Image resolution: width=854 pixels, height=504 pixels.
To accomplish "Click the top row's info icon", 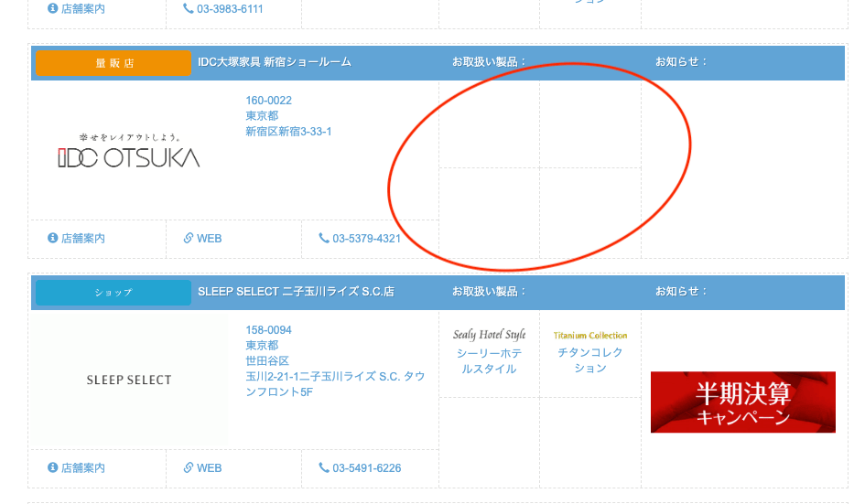I will coord(52,8).
